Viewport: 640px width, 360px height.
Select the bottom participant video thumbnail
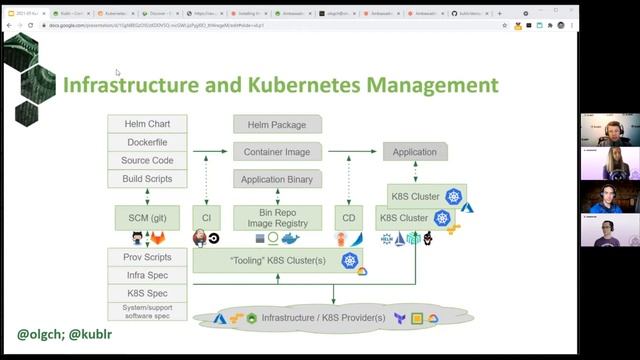pos(610,230)
